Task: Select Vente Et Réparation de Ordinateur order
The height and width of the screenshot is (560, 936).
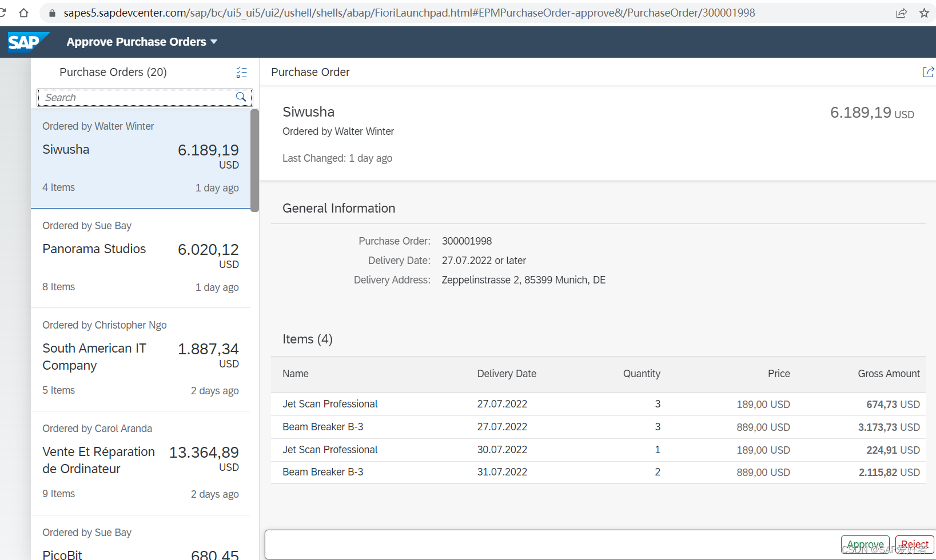Action: (x=141, y=463)
